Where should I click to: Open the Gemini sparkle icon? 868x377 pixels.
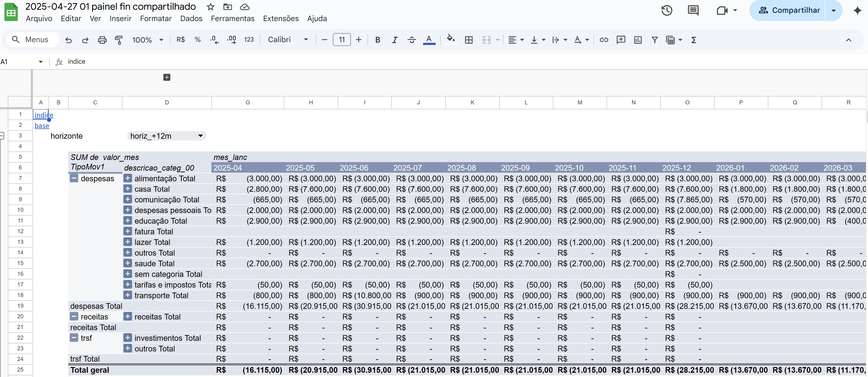click(x=858, y=10)
